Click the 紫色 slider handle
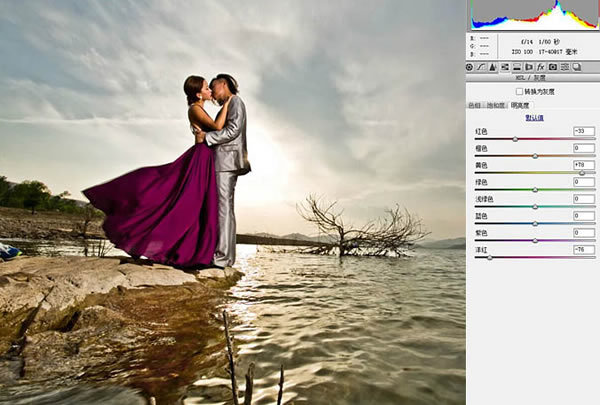This screenshot has height=405, width=600. click(x=535, y=241)
